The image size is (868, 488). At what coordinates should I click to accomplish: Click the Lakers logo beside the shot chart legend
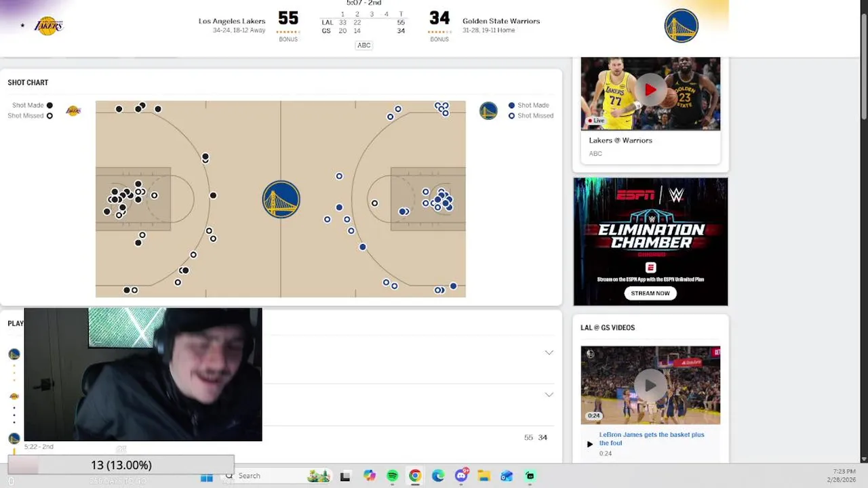coord(73,110)
